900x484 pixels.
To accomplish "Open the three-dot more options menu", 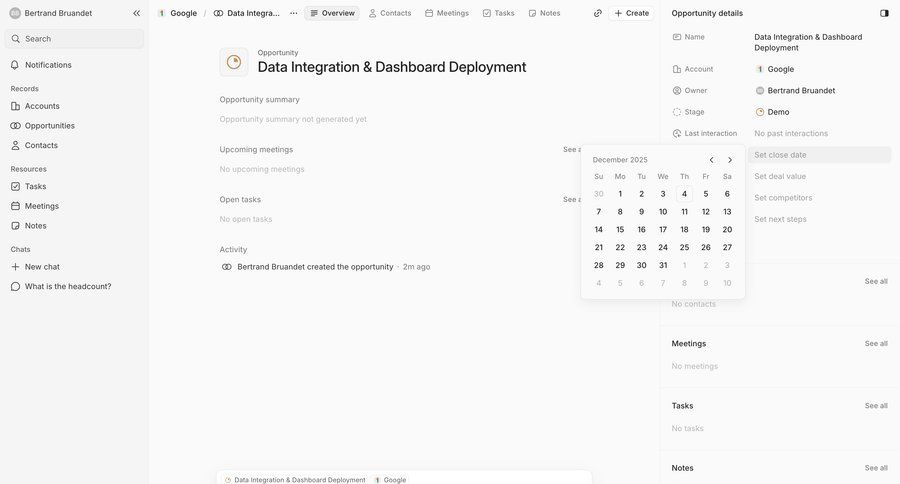I will (x=293, y=13).
